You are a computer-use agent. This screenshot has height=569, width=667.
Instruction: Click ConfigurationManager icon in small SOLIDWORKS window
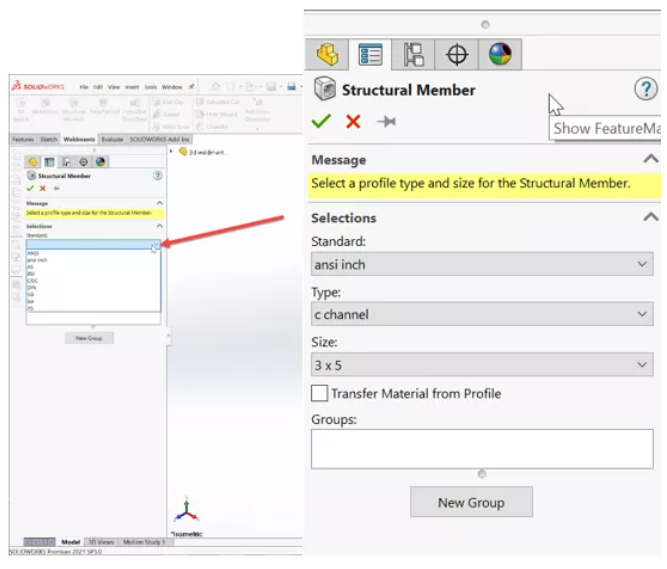tap(66, 162)
